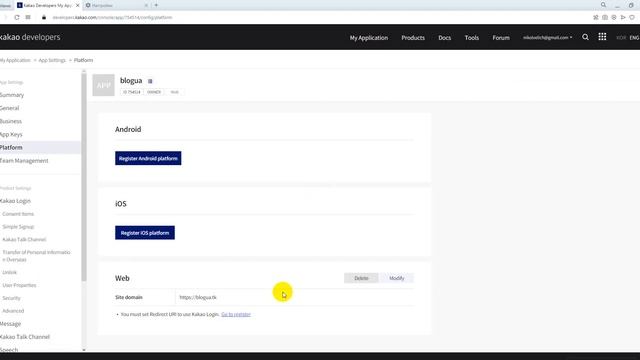Image resolution: width=640 pixels, height=360 pixels.
Task: Click the browser search icon in the title bar
Action: coord(603,5)
